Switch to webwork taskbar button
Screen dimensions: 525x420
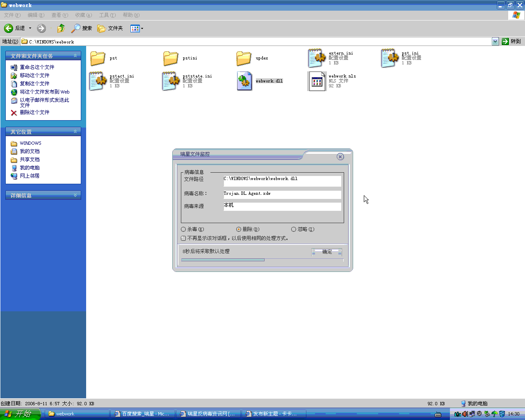[78, 414]
